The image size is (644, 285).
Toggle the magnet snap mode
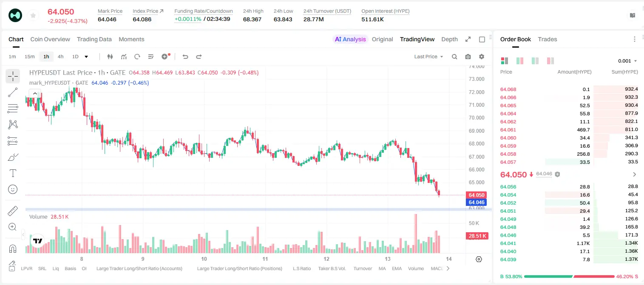(x=13, y=248)
